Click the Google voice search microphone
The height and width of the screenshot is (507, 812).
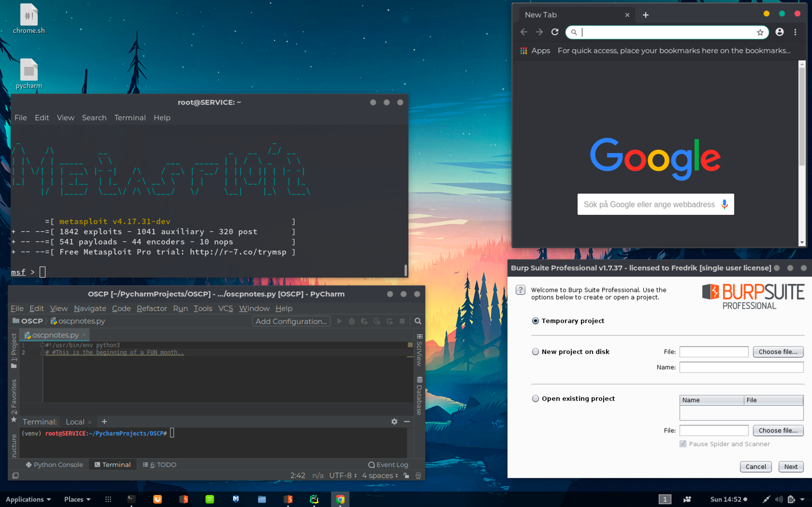click(724, 204)
